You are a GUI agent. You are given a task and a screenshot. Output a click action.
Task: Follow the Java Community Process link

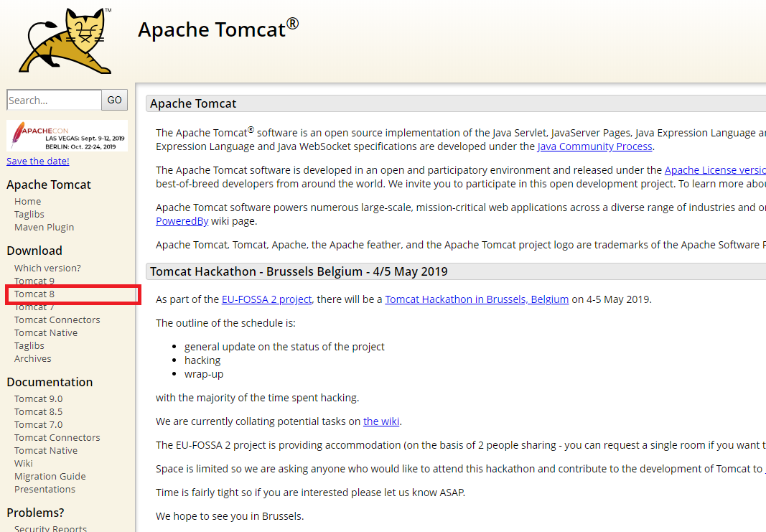[595, 146]
